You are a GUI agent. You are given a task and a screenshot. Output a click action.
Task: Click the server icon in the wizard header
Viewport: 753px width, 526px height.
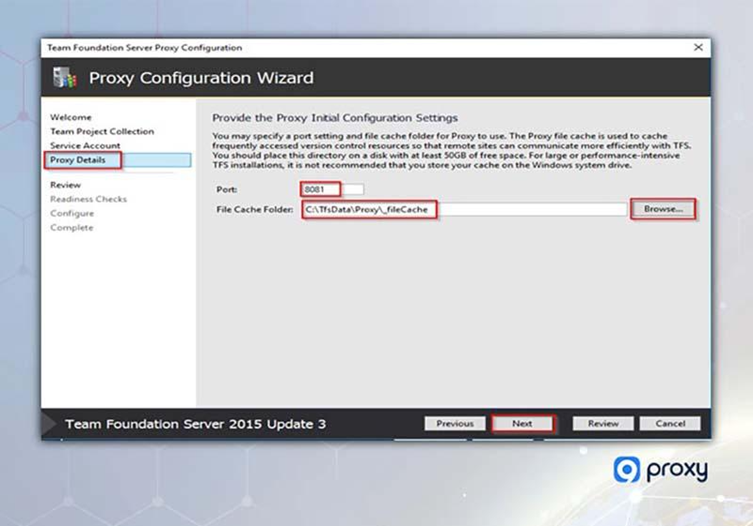coord(63,78)
